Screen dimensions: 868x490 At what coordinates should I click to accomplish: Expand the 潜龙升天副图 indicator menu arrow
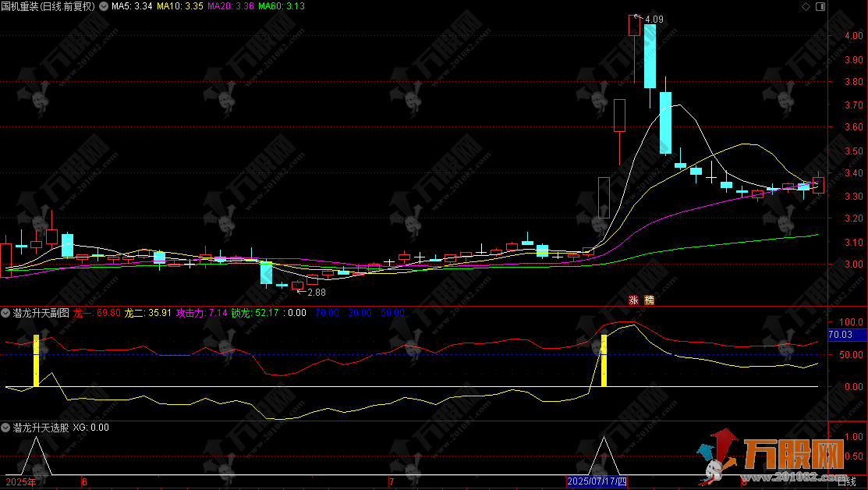coord(5,313)
